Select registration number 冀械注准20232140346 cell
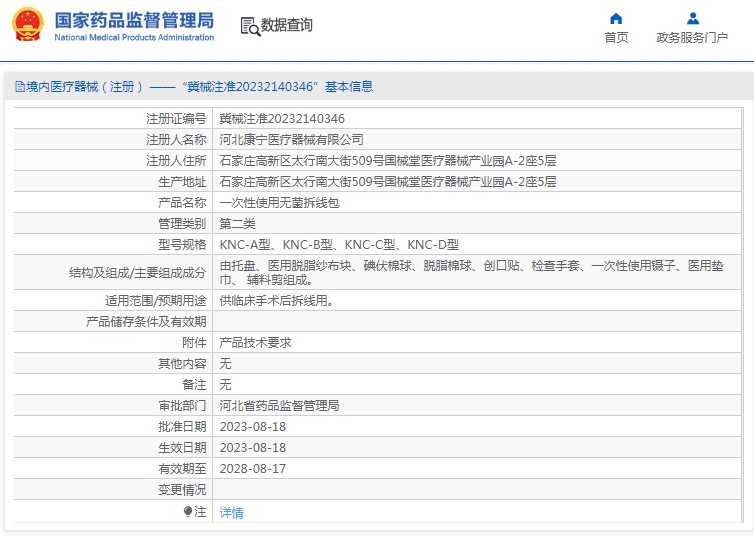Screen dimensions: 754x537 click(282, 119)
